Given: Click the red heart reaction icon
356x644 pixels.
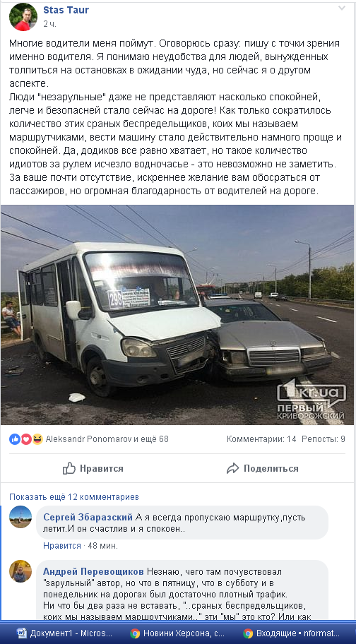Looking at the screenshot, I should click(x=26, y=439).
